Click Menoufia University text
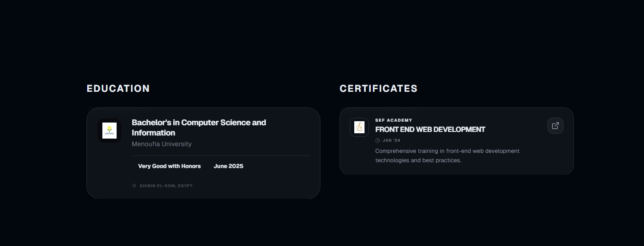The width and height of the screenshot is (644, 246). (162, 144)
